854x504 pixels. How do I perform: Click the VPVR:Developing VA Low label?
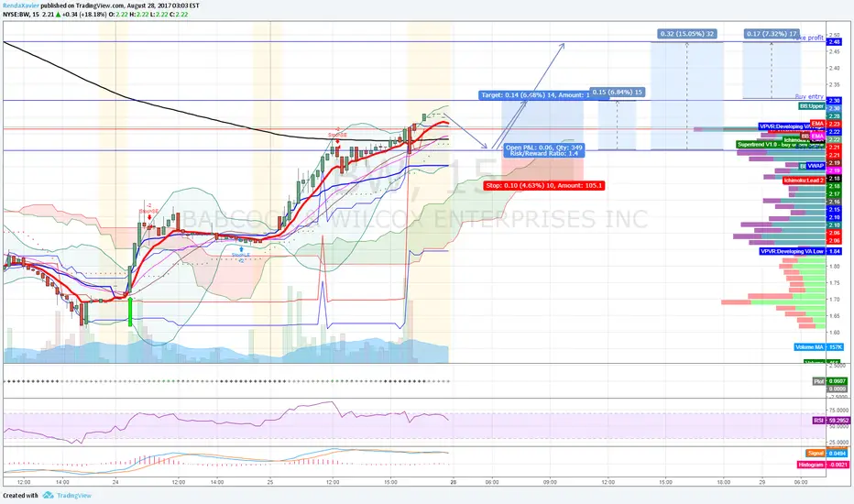[x=793, y=251]
